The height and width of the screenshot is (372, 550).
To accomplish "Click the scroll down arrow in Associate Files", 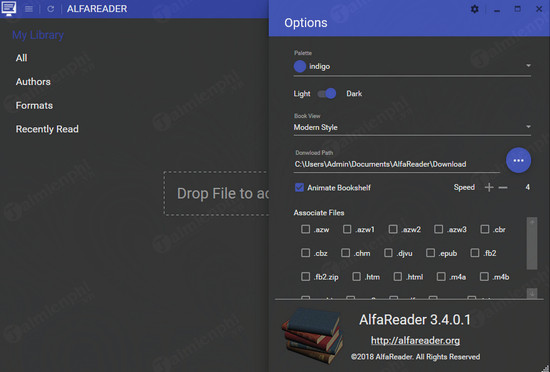I will point(532,293).
